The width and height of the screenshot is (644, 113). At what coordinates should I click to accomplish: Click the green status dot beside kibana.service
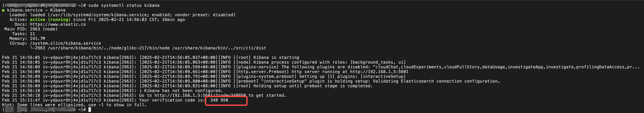tap(3, 10)
